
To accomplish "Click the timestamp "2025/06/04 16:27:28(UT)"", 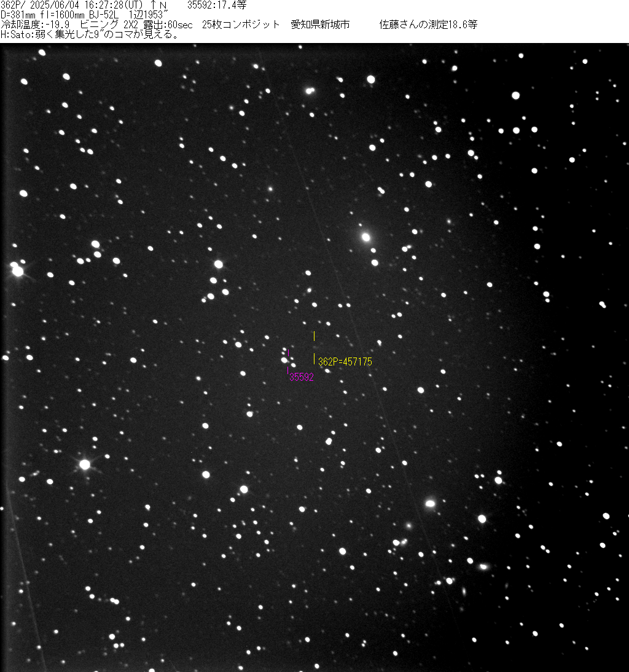I will tap(87, 5).
